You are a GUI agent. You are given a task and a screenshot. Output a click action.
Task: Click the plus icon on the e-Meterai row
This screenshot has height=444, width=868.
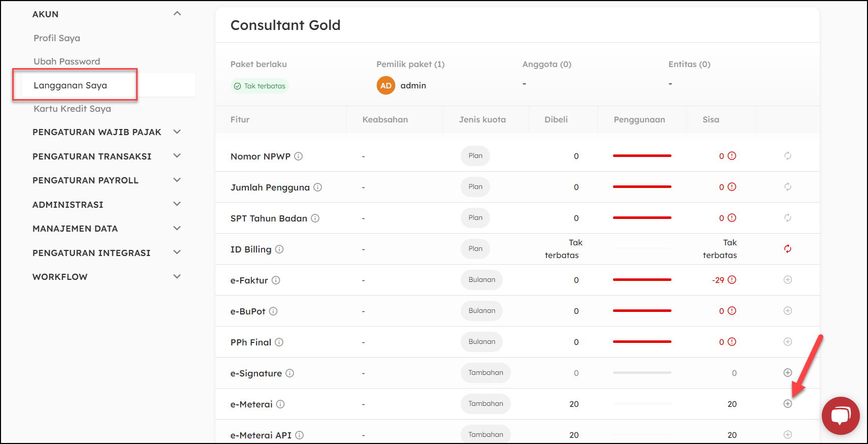787,404
